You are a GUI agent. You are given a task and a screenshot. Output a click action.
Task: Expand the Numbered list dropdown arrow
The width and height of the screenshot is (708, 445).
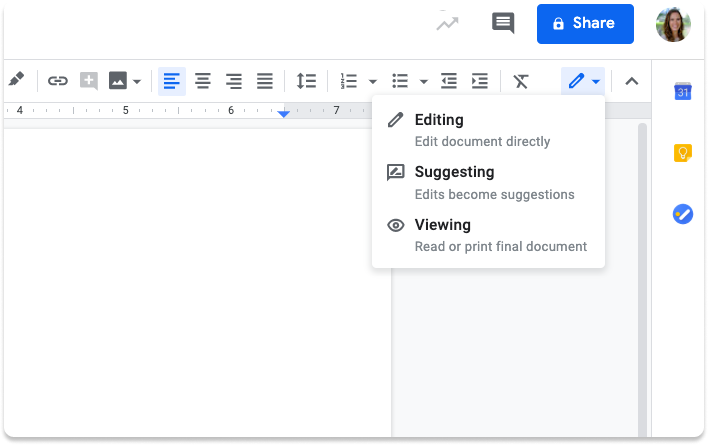(x=373, y=82)
